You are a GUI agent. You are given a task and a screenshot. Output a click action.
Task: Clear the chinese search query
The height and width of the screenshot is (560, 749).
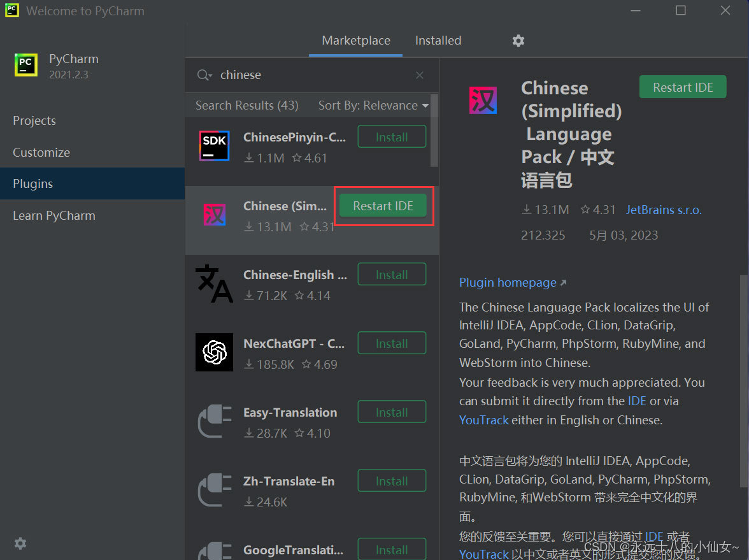(x=420, y=75)
